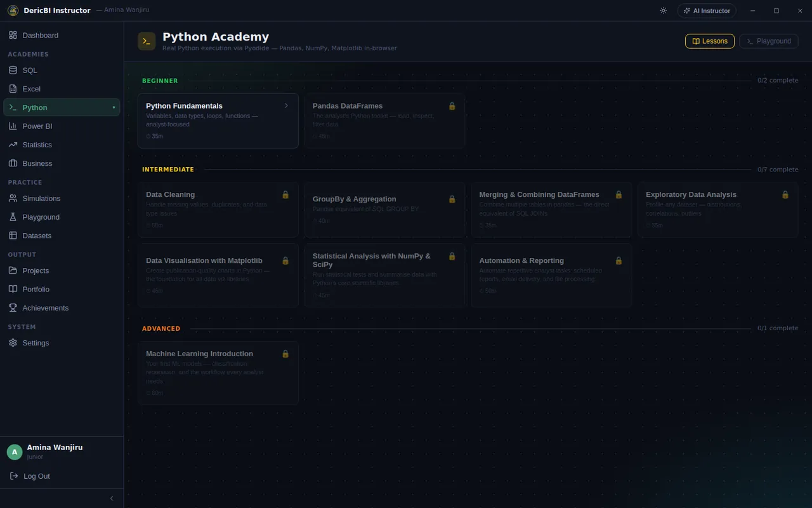Click the Python Academy terminal logo icon
This screenshot has width=812, height=508.
[147, 41]
